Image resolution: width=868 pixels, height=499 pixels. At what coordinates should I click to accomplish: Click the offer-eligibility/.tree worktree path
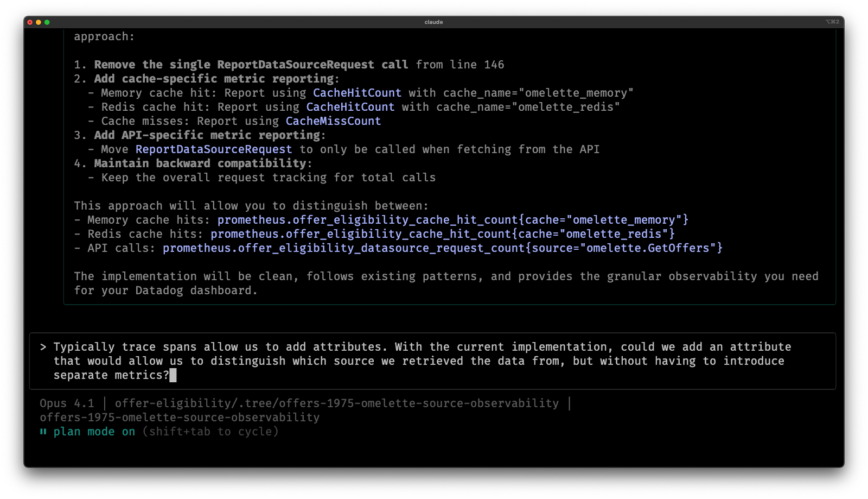coord(336,403)
